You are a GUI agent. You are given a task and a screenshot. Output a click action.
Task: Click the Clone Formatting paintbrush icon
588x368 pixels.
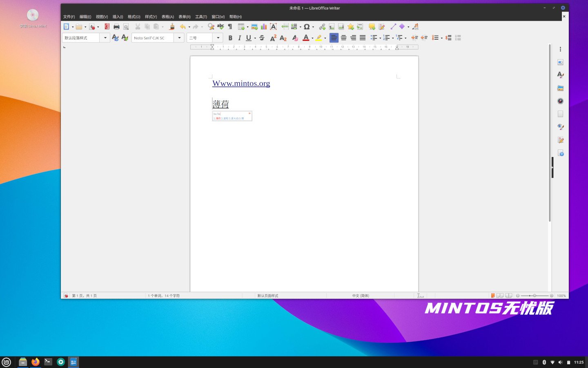point(172,27)
